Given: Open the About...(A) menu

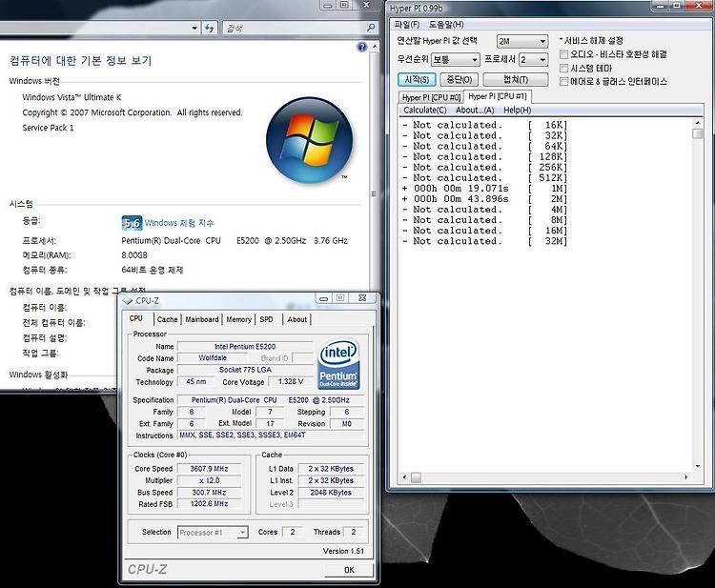Looking at the screenshot, I should click(475, 110).
